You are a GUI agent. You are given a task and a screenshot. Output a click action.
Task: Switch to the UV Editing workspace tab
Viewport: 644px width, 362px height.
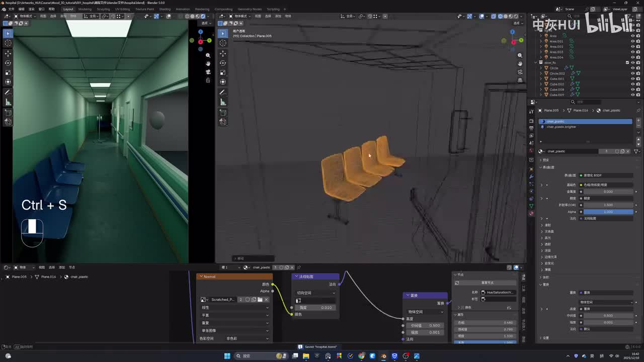coord(122,9)
